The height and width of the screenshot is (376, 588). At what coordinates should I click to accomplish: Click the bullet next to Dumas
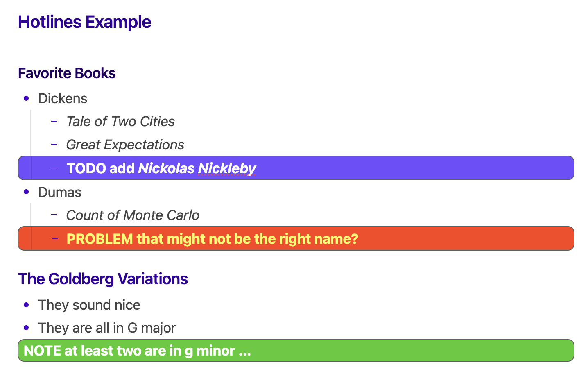(x=27, y=192)
